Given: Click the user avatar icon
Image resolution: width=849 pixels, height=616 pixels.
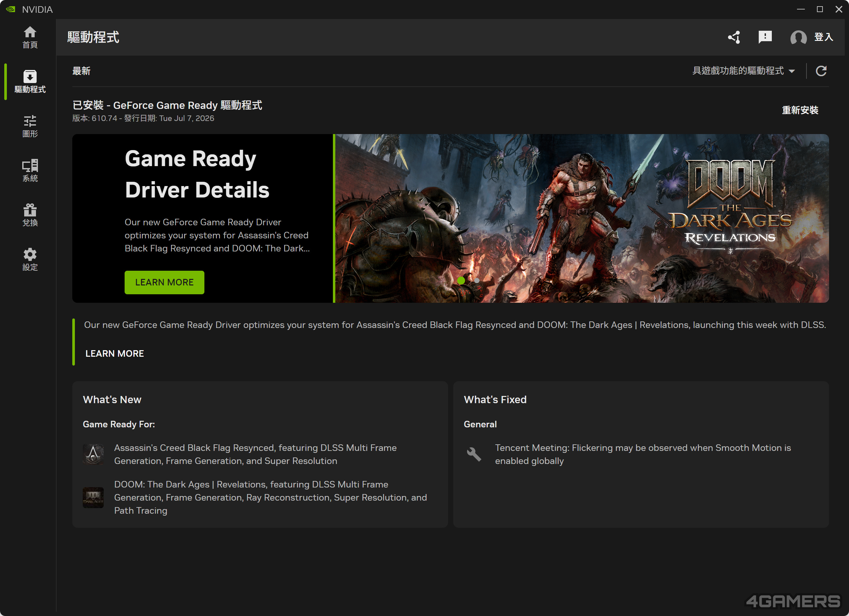Looking at the screenshot, I should (x=798, y=37).
